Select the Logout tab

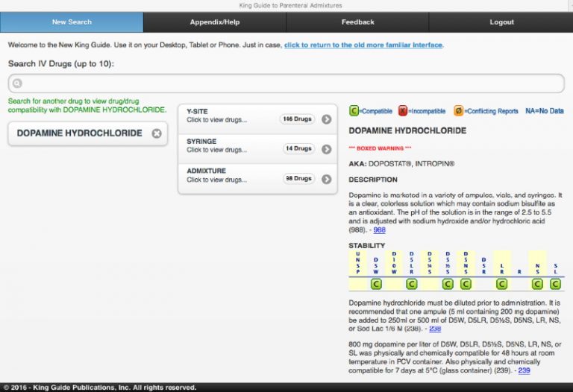tap(501, 22)
